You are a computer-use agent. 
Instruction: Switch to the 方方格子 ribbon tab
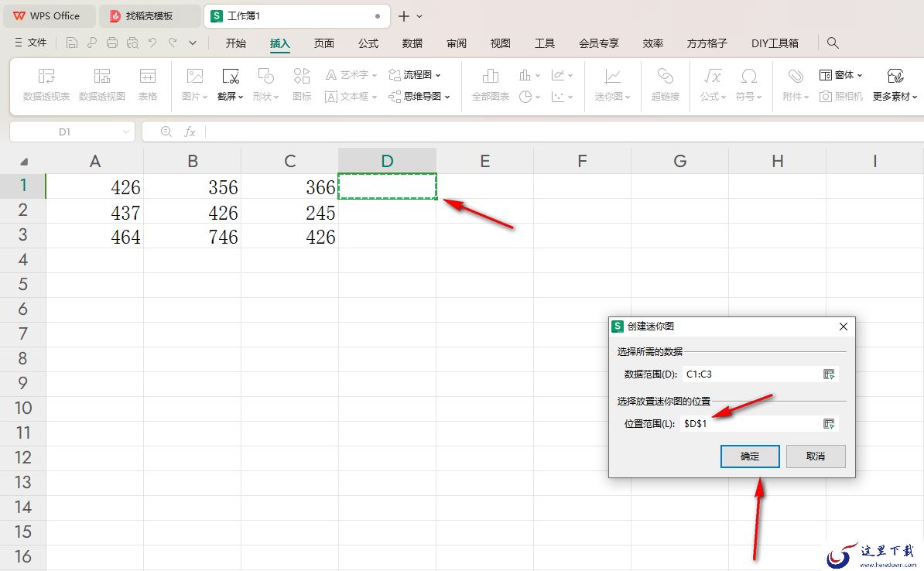707,43
